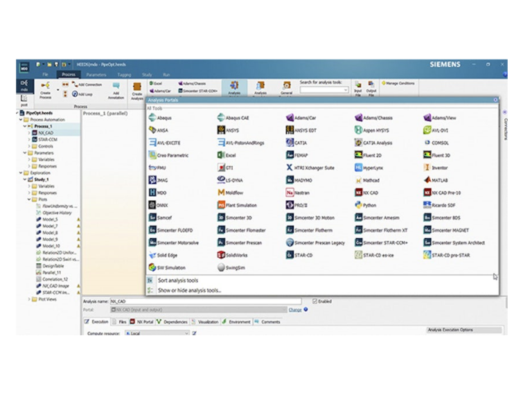Click the Create Process ribbon icon
This screenshot has height=399, width=532.
tap(45, 90)
